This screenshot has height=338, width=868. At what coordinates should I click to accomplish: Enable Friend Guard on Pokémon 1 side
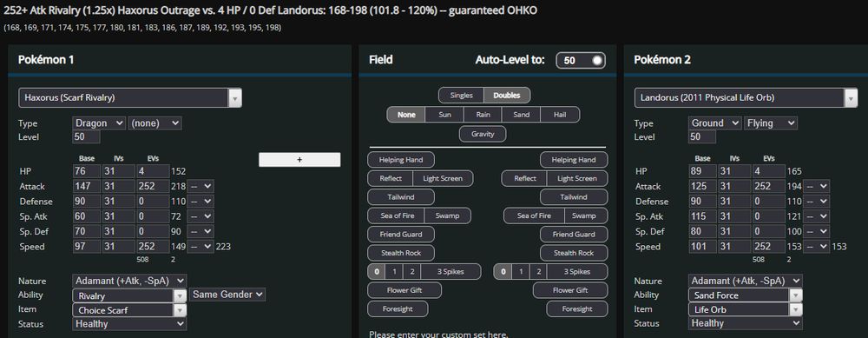[x=401, y=235]
